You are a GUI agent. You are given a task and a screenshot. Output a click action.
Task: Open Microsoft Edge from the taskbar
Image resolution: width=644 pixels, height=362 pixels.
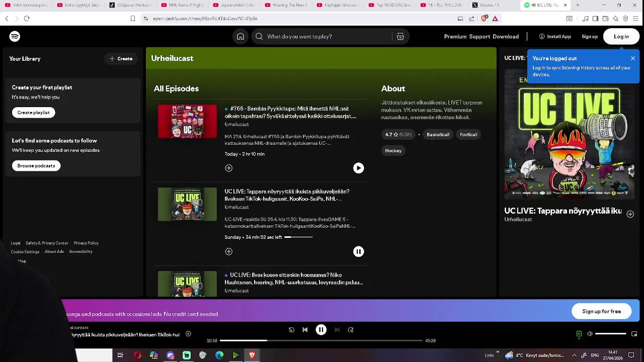[x=219, y=355]
